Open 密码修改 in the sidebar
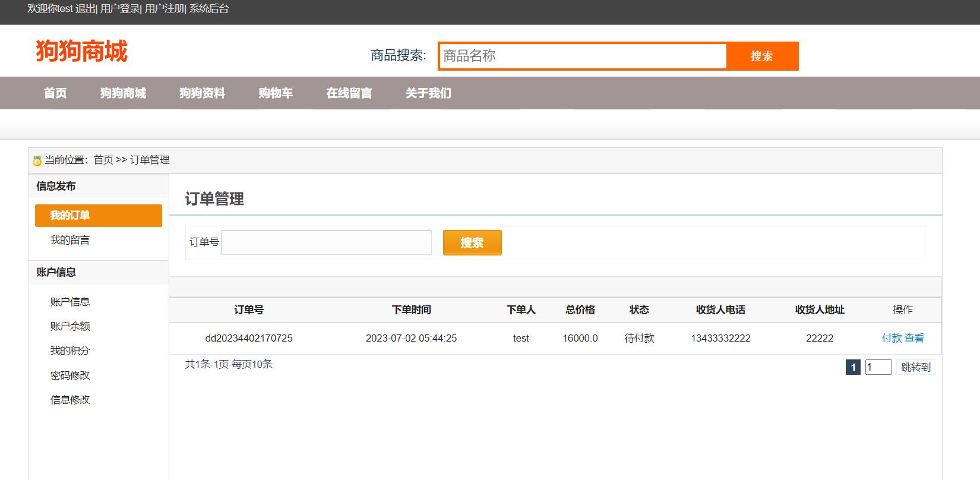 [x=70, y=375]
